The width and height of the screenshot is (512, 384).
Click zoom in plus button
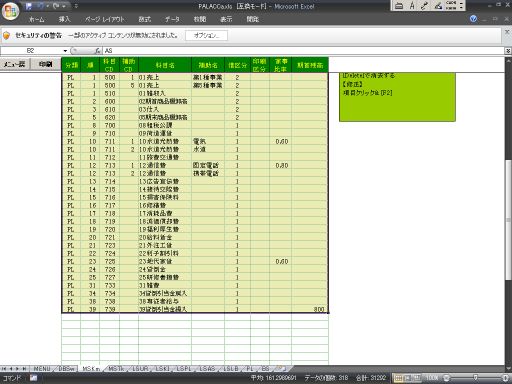pos(506,378)
